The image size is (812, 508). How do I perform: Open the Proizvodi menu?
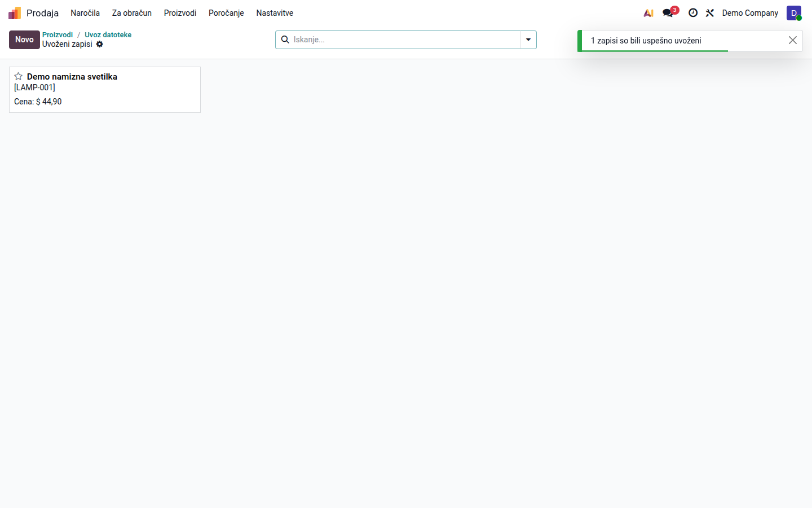point(180,13)
